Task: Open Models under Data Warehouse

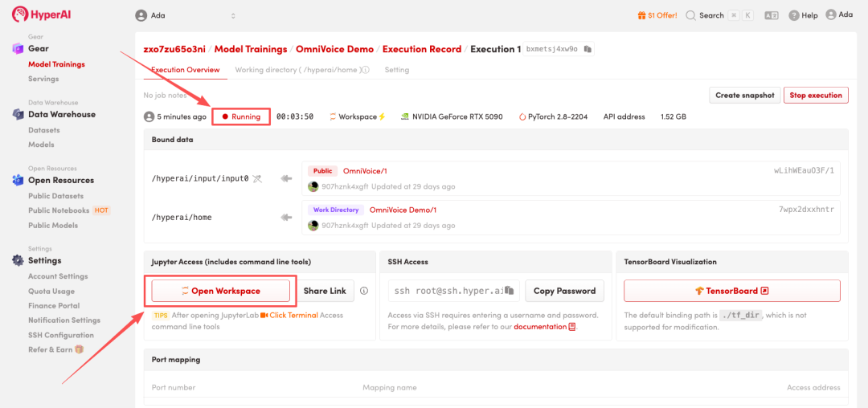Action: click(x=41, y=145)
